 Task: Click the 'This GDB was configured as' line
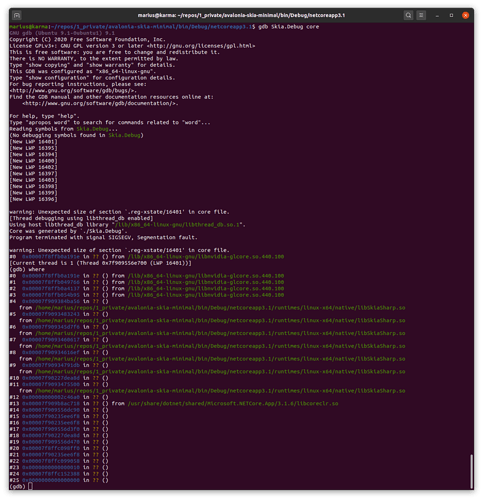pos(83,71)
